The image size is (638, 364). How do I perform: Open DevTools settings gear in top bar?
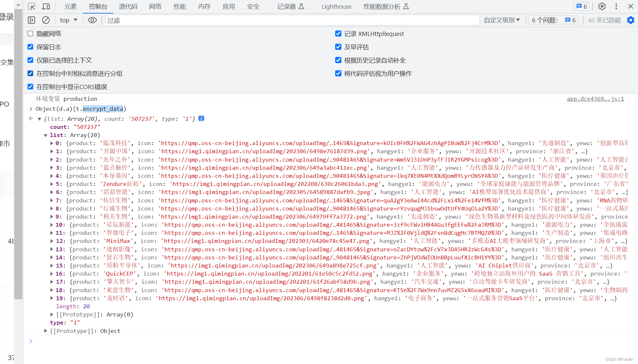602,6
